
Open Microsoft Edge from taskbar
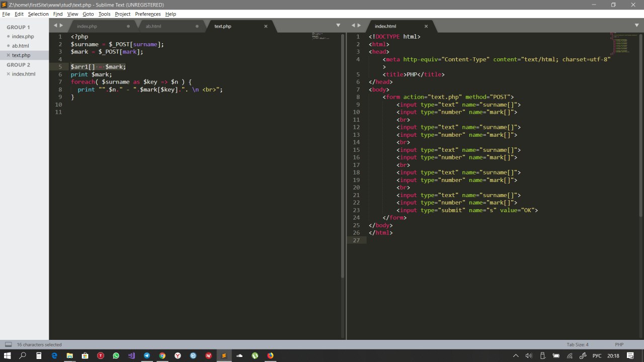tap(54, 355)
